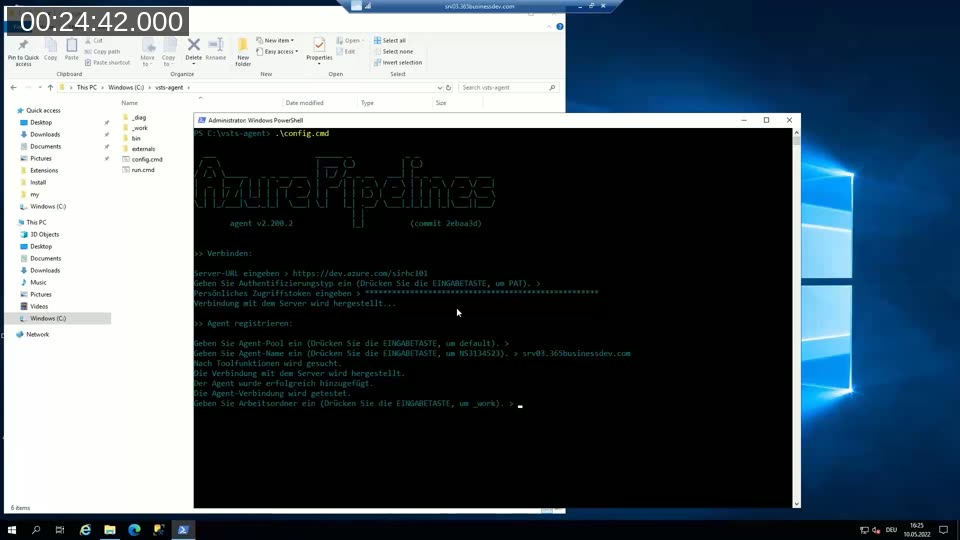Viewport: 960px width, 540px height.
Task: Click the PowerShell window title icon
Action: click(201, 120)
